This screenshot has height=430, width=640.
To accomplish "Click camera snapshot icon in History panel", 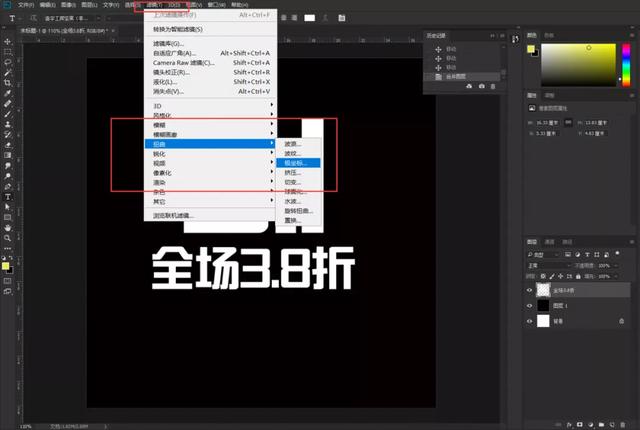I will 482,87.
